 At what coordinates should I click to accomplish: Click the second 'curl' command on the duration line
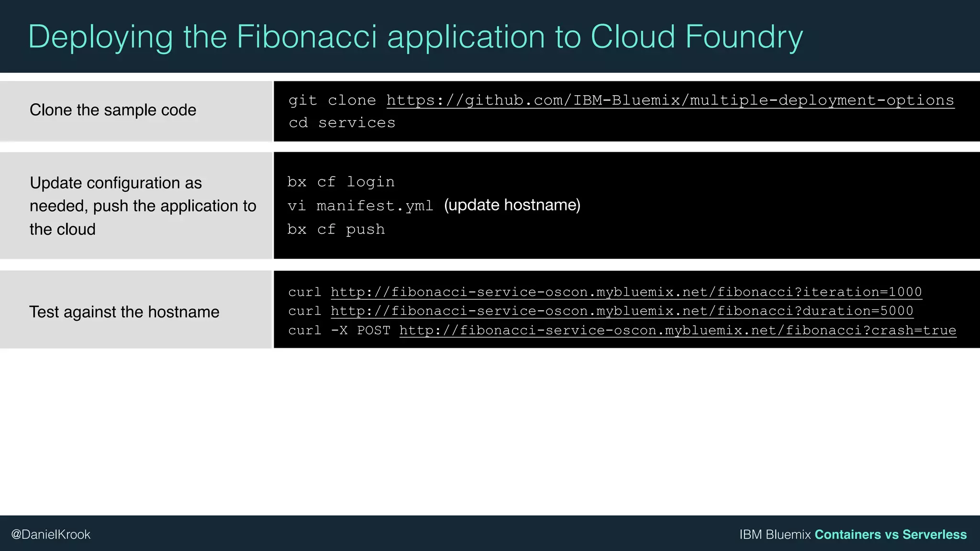305,311
